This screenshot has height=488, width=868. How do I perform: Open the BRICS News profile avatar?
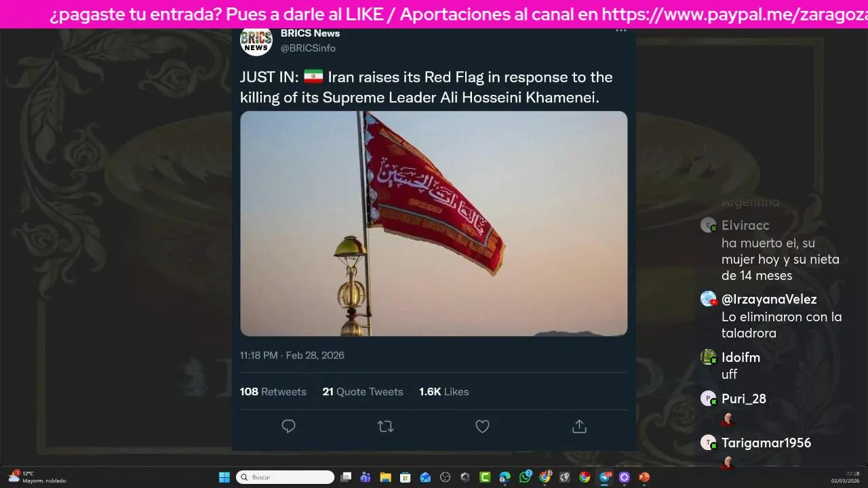click(256, 41)
